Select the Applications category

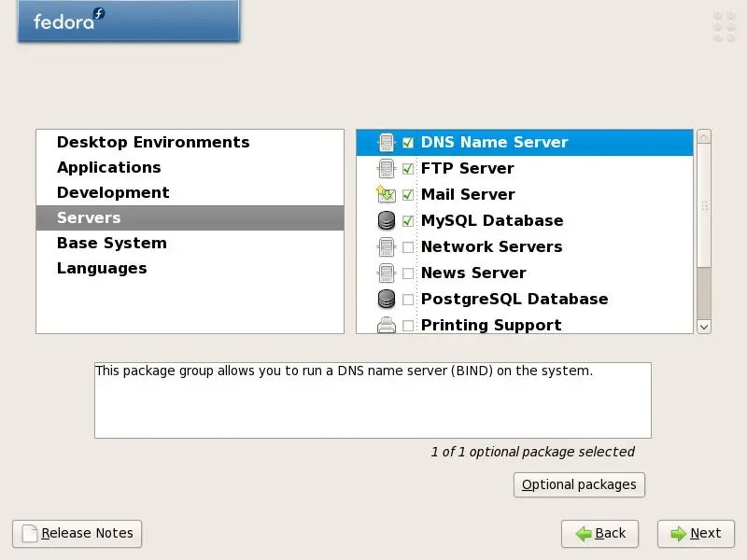[190, 167]
